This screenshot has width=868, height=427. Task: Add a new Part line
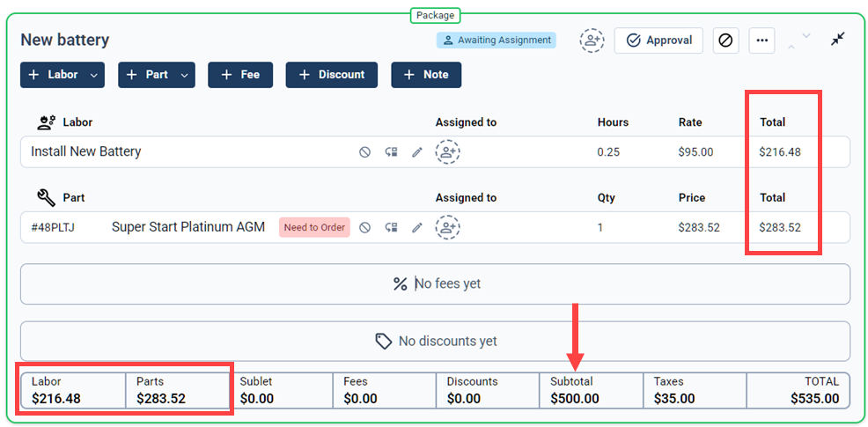148,75
